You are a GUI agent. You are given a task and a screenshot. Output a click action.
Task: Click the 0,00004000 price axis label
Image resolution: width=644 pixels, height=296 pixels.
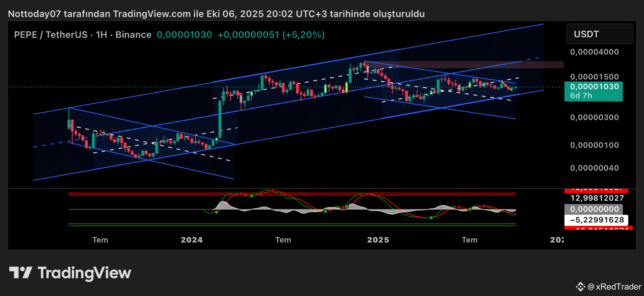point(594,52)
